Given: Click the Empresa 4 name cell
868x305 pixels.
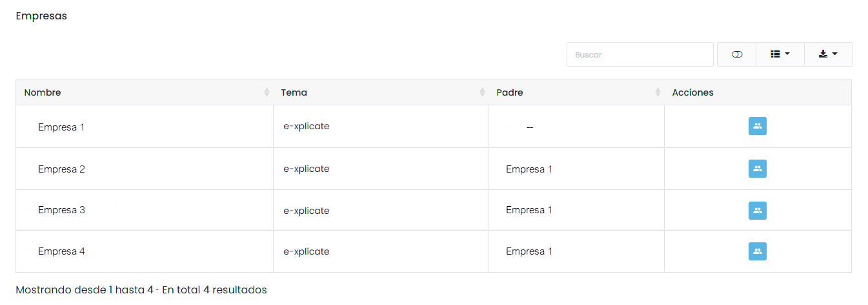Looking at the screenshot, I should (61, 251).
